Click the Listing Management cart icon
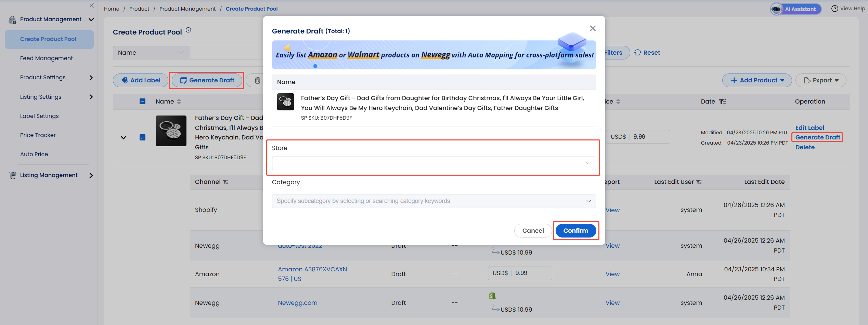Screen dimensions: 868x325 coord(13,175)
